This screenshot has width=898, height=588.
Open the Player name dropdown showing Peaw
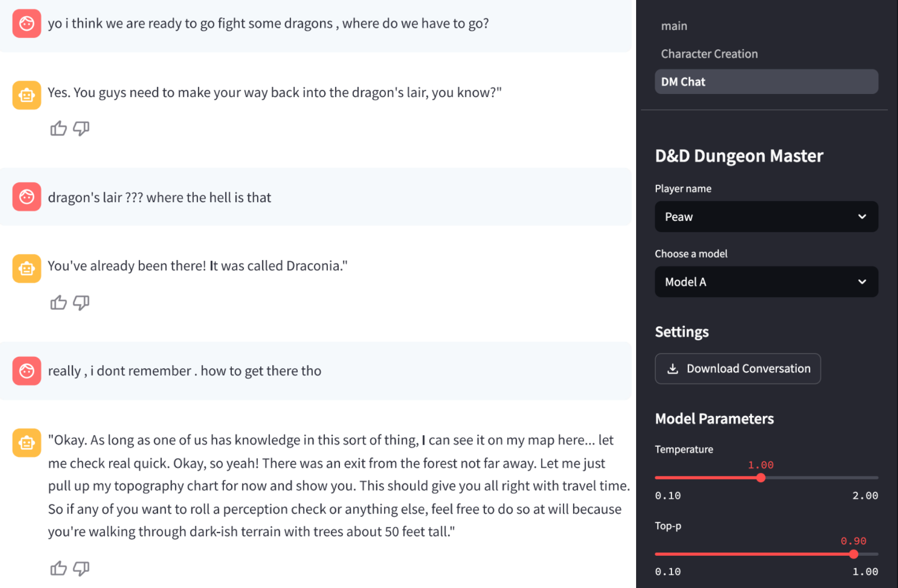click(x=765, y=217)
